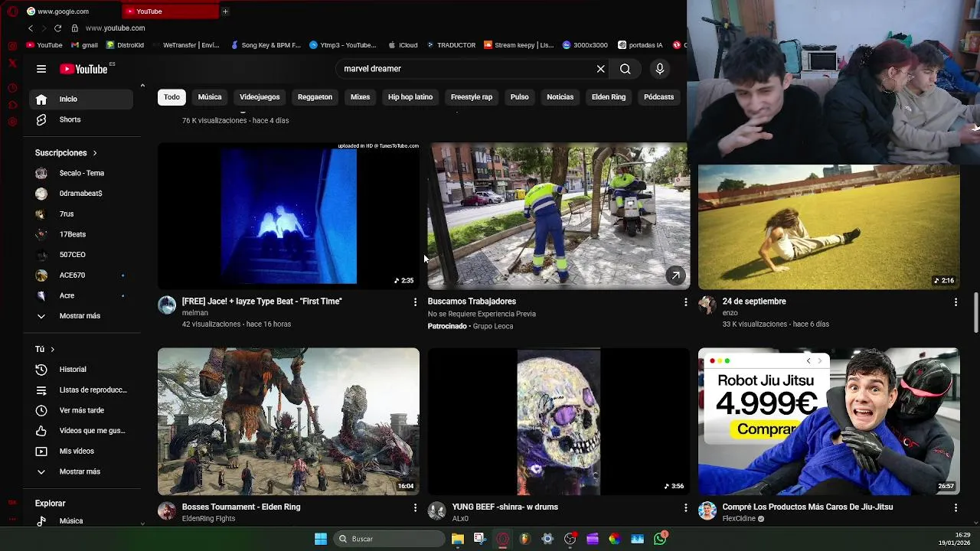Screen dimensions: 980x551
Task: Click the YouTube logo
Action: click(83, 69)
